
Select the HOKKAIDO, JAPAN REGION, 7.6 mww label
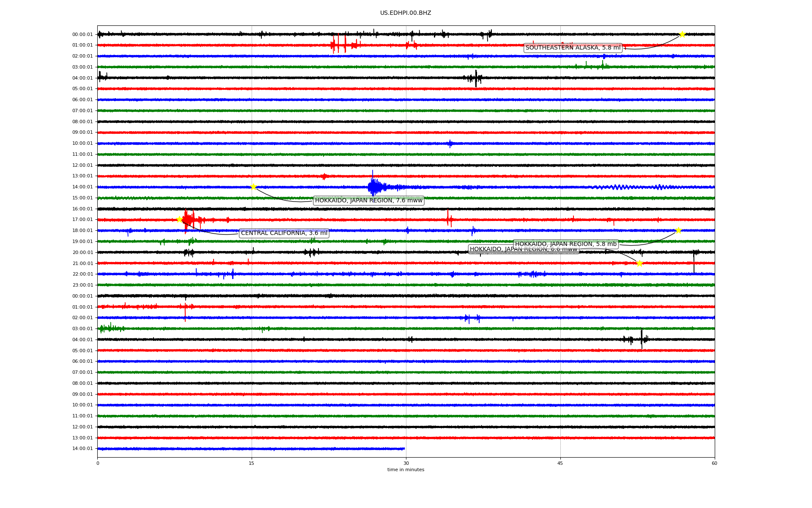tap(368, 201)
